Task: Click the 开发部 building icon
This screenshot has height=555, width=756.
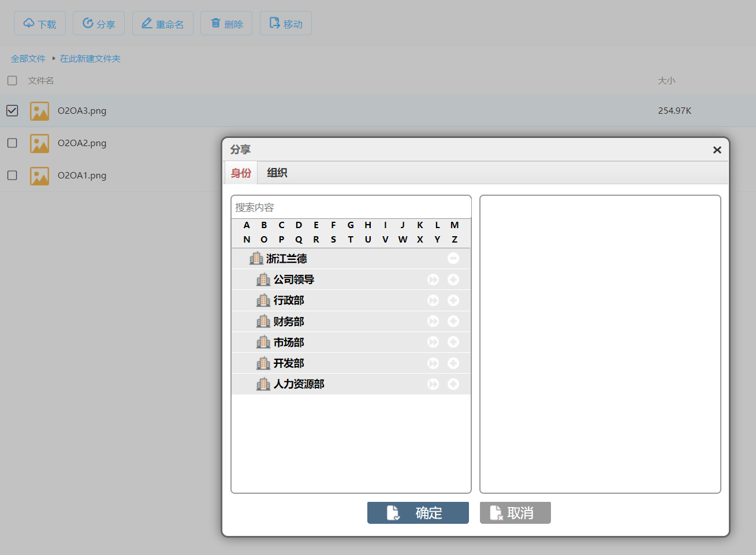Action: click(x=263, y=363)
